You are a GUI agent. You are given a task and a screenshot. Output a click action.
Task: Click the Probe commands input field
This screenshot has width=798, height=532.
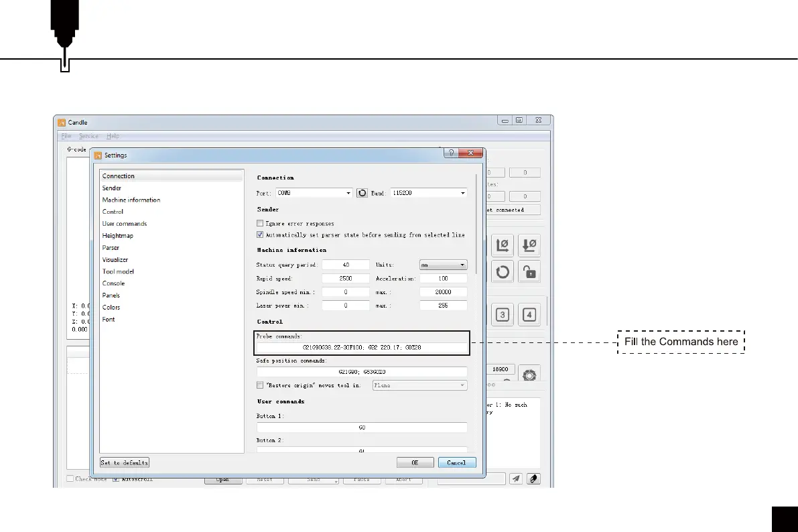point(362,348)
